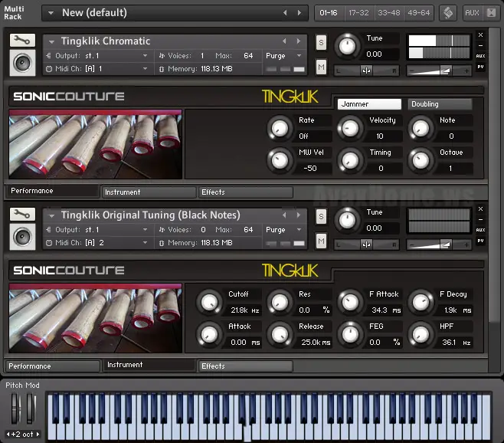Click the Tune knob of Tingklik Original Tuning
Screen dimensions: 504x443
pos(348,220)
